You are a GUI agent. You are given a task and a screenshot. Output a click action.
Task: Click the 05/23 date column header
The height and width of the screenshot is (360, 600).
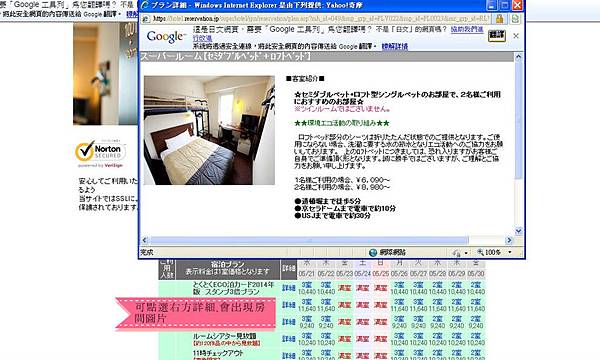pos(344,274)
